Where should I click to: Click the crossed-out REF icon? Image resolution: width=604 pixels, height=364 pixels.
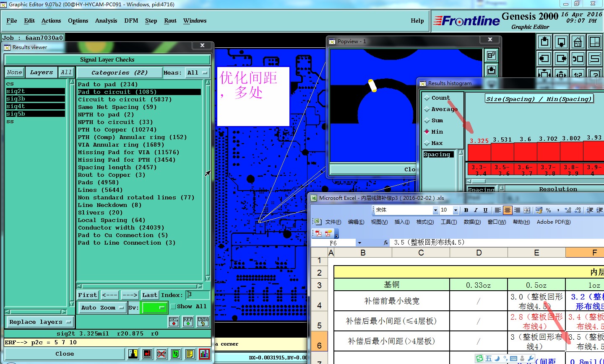[x=161, y=354]
